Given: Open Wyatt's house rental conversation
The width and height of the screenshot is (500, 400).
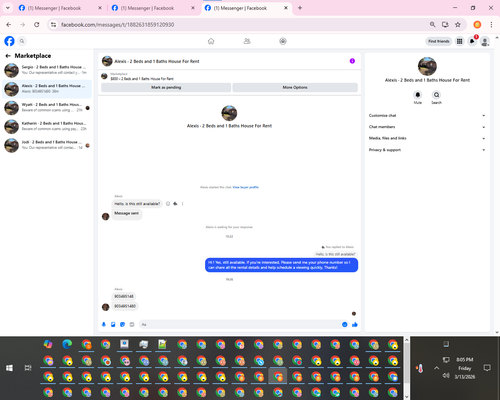Looking at the screenshot, I should (47, 107).
